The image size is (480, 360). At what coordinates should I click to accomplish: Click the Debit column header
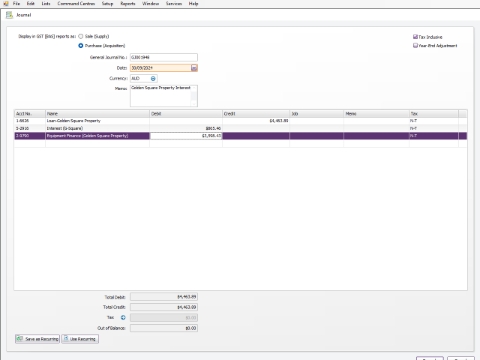[186, 114]
